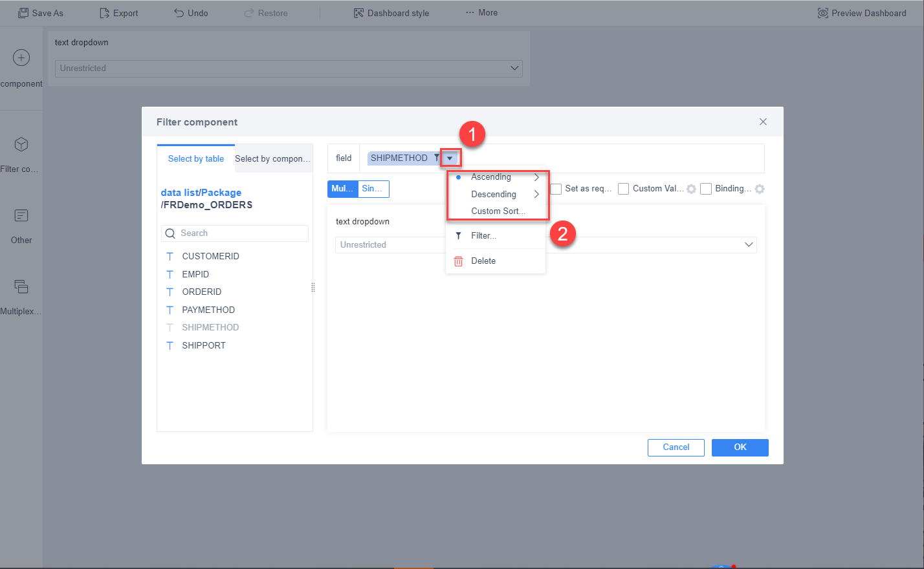Click the Save As icon in toolbar
Viewport: 924px width, 569px height.
point(23,13)
